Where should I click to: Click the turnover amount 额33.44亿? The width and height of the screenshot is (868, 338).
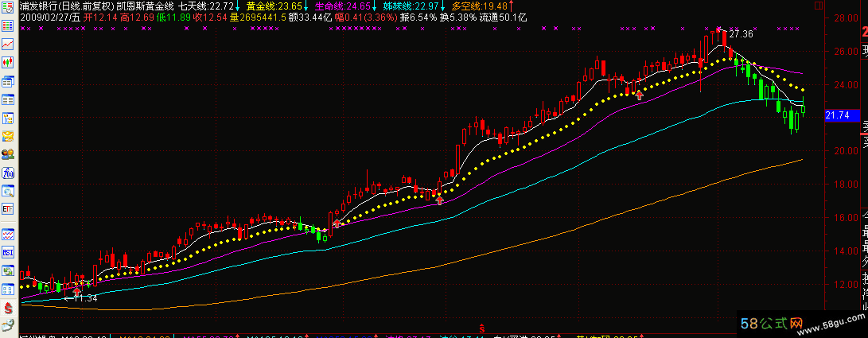coord(310,17)
